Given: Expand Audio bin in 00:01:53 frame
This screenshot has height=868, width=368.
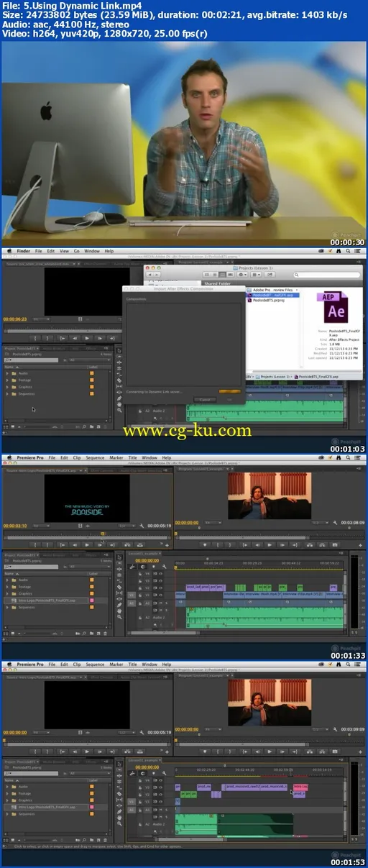Looking at the screenshot, I should point(7,786).
